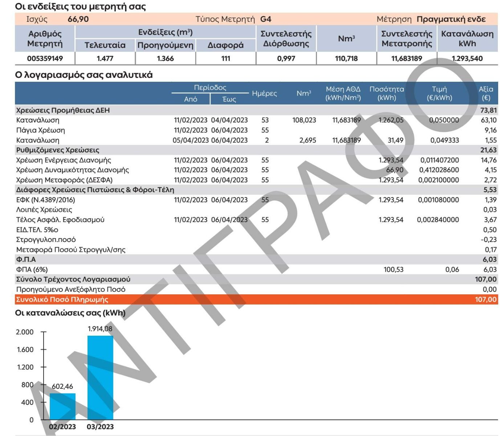The width and height of the screenshot is (504, 436).
Task: Click the "Προηγούμενο Ανεξόφλητο Ποσό" label
Action: [x=71, y=290]
